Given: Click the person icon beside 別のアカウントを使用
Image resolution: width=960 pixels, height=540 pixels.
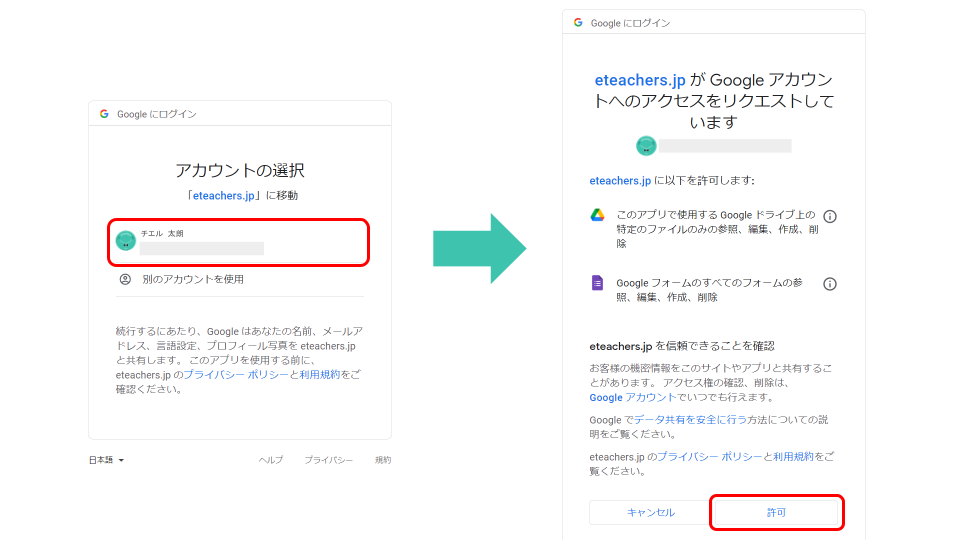Looking at the screenshot, I should (x=125, y=279).
